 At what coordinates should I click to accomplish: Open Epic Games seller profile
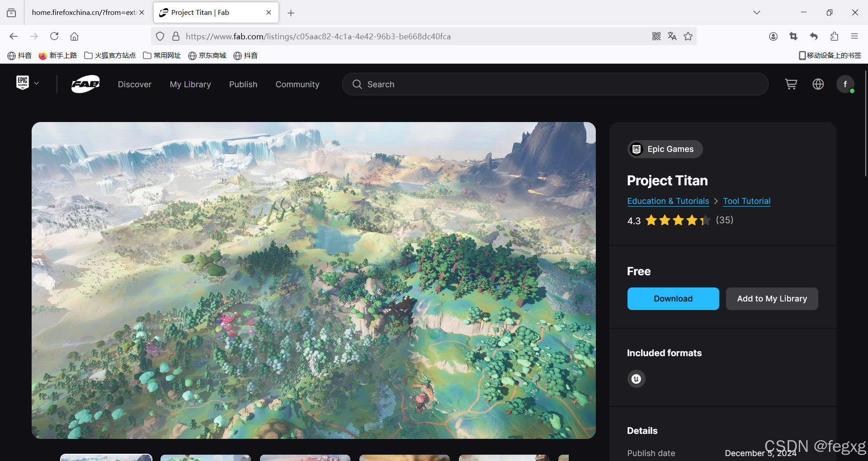pyautogui.click(x=665, y=149)
